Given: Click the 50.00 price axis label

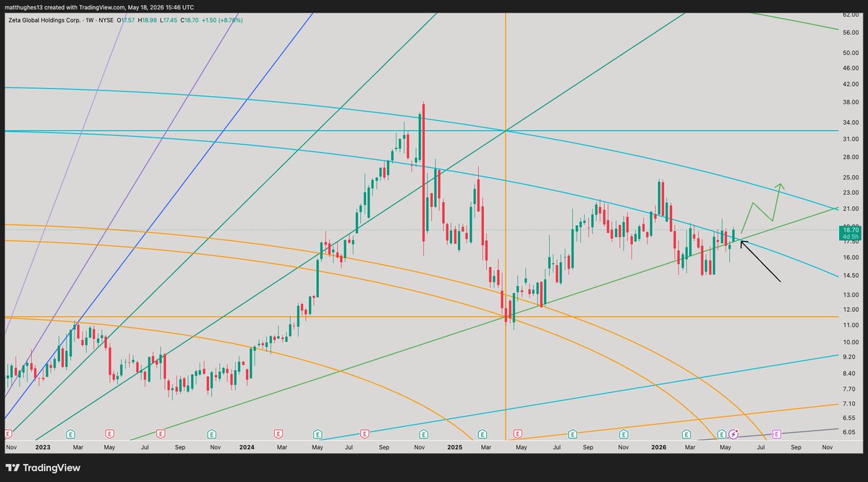Looking at the screenshot, I should [x=849, y=53].
